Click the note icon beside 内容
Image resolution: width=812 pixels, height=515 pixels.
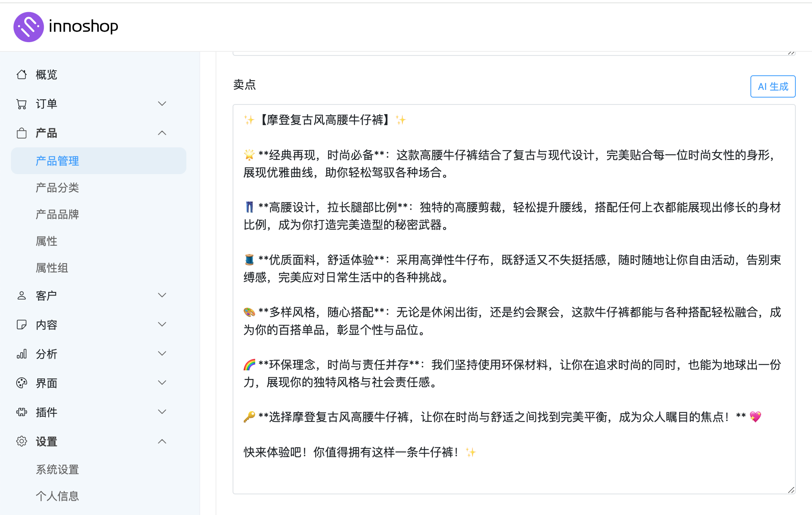click(x=21, y=325)
